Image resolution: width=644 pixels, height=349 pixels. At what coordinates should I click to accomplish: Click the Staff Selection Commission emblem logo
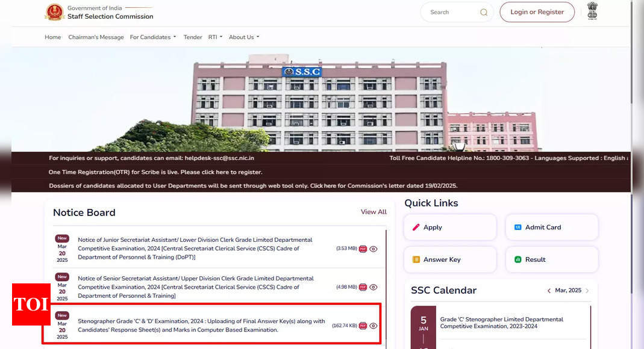[x=54, y=12]
